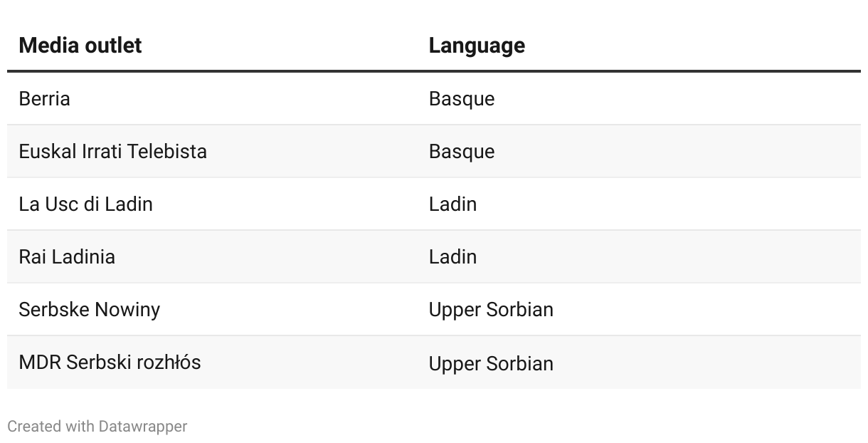Click Basque in Euskal Irrati Telebista row

(461, 151)
